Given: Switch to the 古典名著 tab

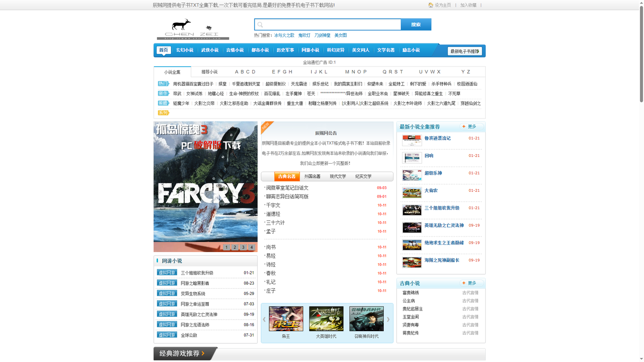Looking at the screenshot, I should (287, 177).
